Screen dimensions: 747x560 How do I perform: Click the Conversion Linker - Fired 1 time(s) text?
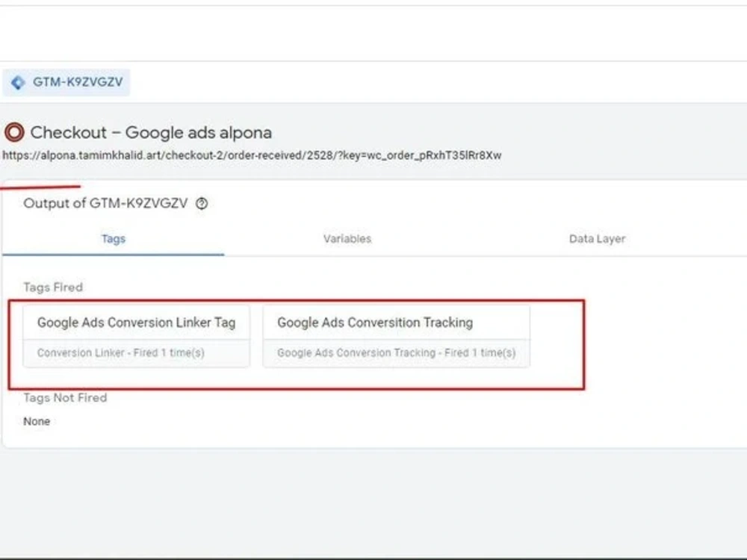tap(120, 353)
